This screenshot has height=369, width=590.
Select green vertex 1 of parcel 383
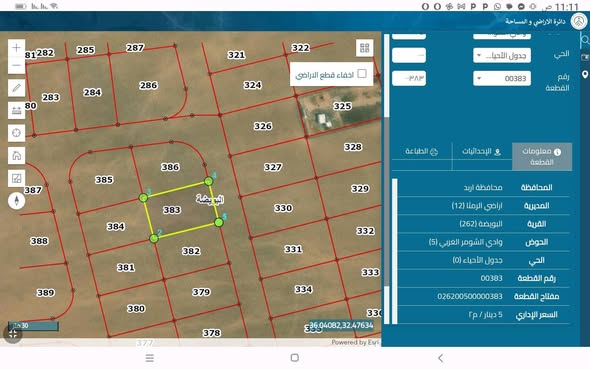[219, 222]
